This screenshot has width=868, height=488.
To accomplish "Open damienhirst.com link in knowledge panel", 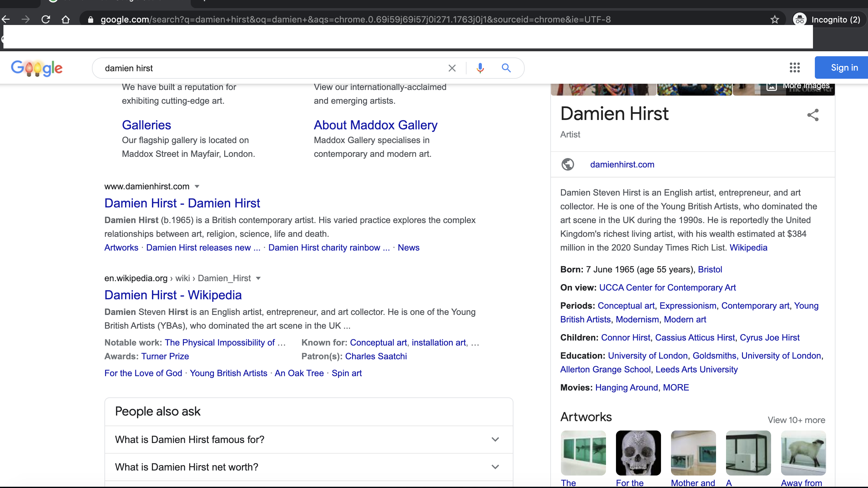I will 622,164.
